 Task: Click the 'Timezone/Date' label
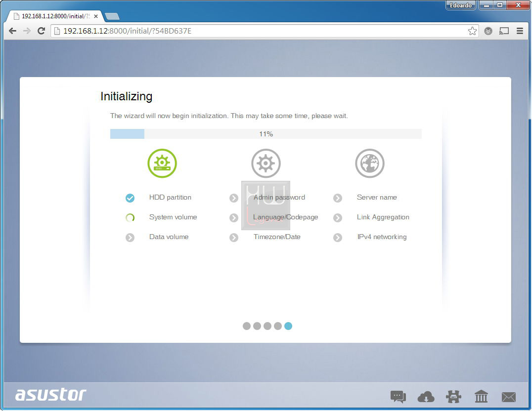tap(277, 237)
